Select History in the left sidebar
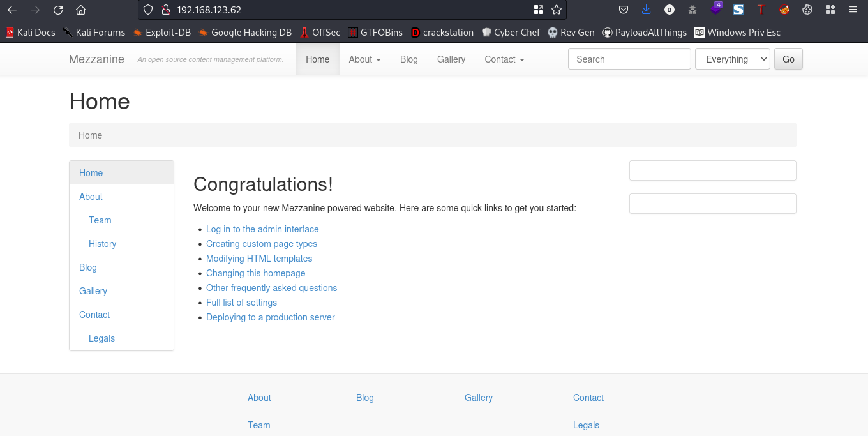 (121, 244)
